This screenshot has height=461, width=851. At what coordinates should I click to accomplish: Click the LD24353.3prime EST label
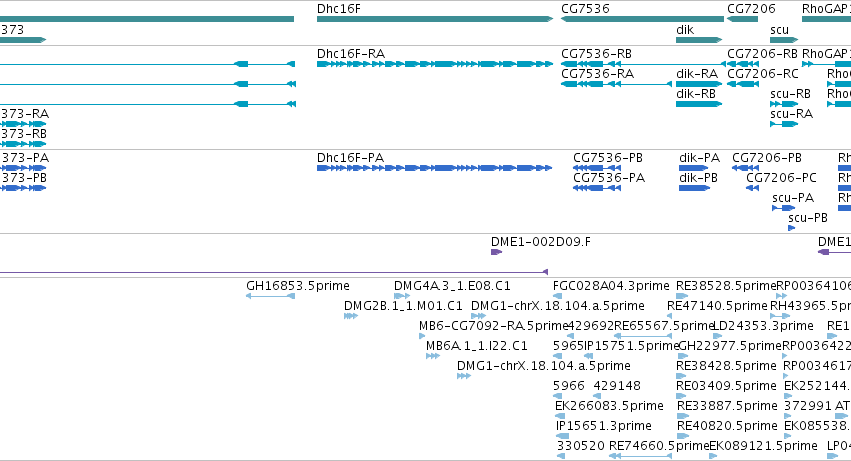(763, 326)
